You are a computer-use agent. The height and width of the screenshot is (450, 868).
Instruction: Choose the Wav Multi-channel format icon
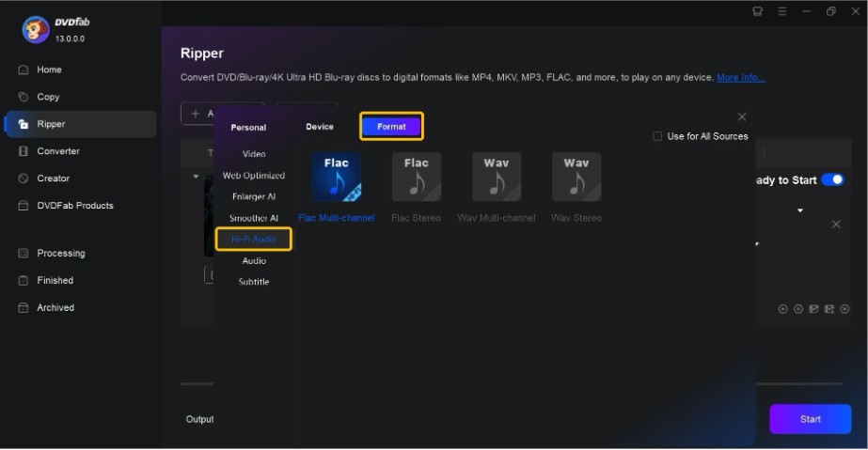(x=497, y=177)
